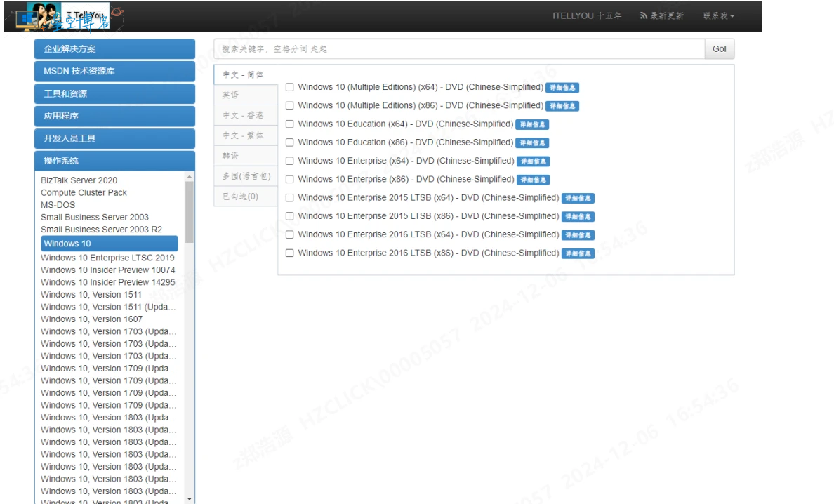This screenshot has width=834, height=504.
Task: Open ITELLYOU 十五年 link
Action: tap(587, 16)
